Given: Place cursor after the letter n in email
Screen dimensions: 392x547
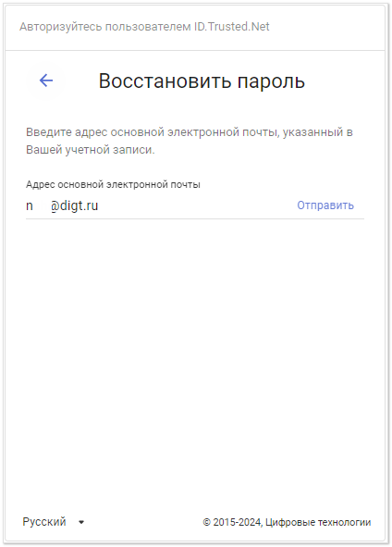Looking at the screenshot, I should 34,205.
